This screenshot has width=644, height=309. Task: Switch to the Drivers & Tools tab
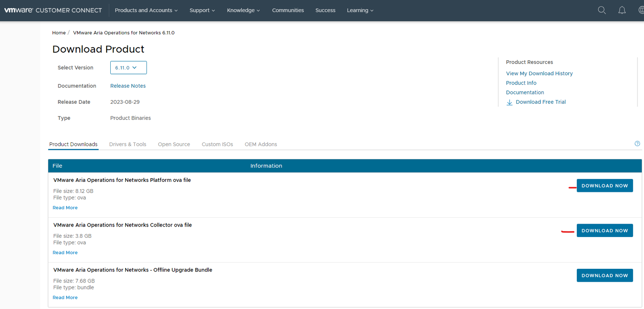[x=128, y=144]
